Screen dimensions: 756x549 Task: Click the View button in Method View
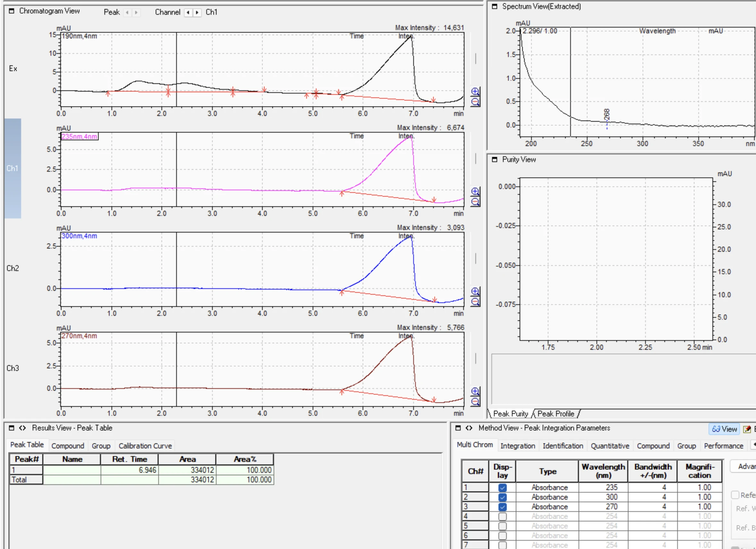click(x=724, y=429)
